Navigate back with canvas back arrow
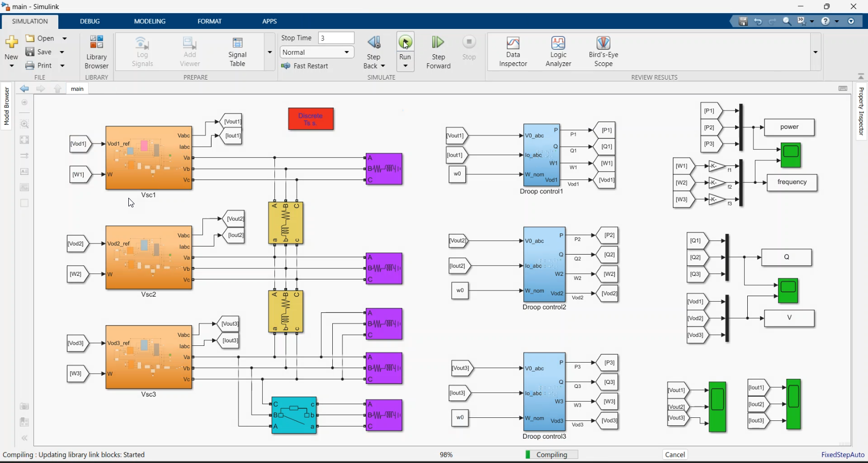 click(24, 89)
